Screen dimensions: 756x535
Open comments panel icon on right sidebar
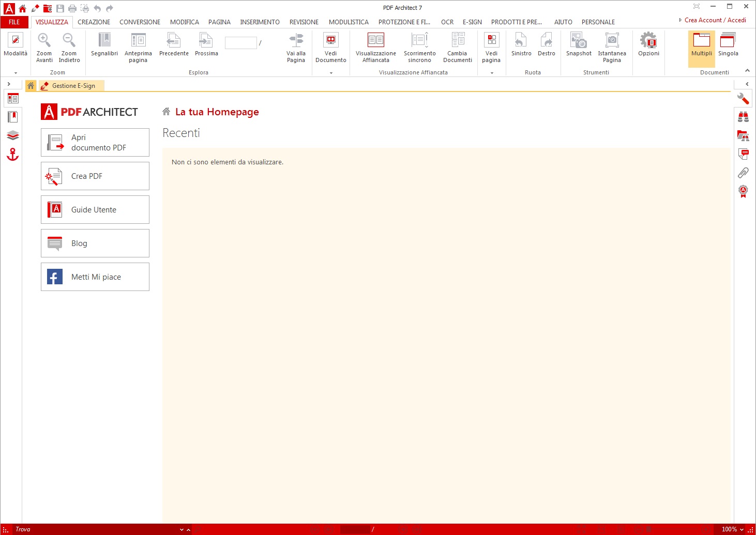[743, 154]
